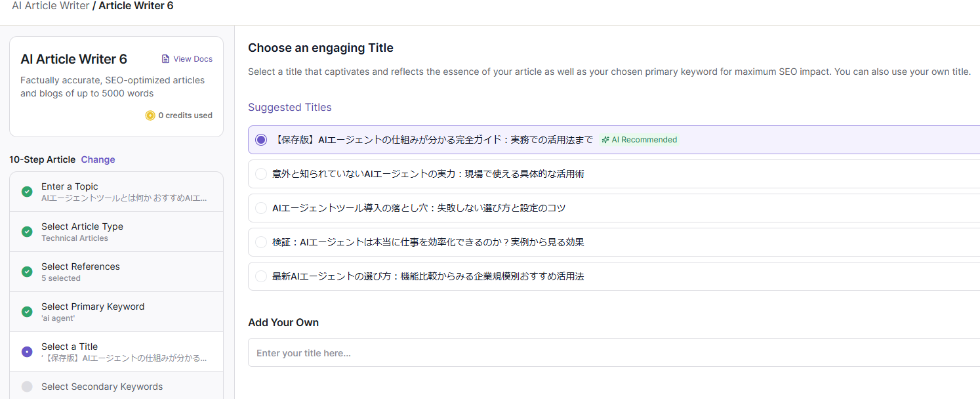This screenshot has height=399, width=980.
Task: Open the View Docs link
Action: pos(192,59)
